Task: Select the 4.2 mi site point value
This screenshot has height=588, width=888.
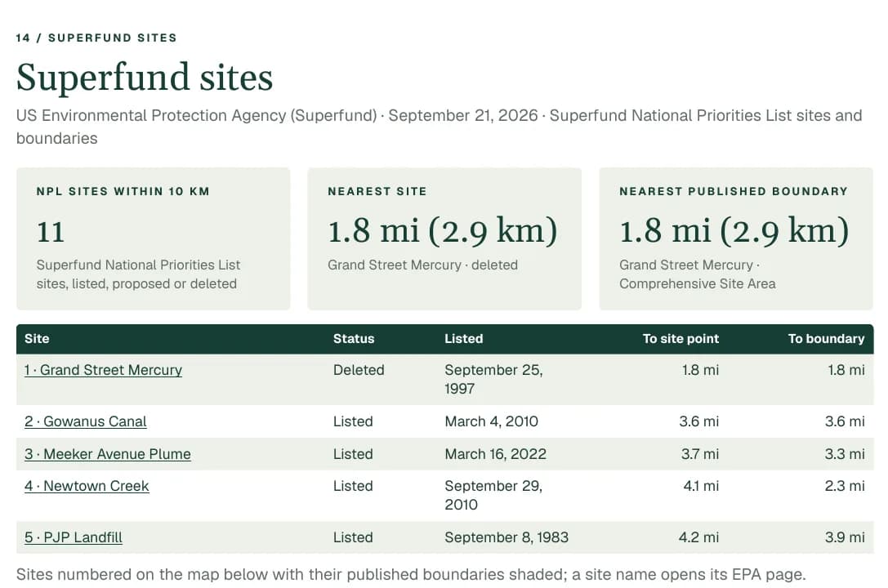Action: [698, 537]
